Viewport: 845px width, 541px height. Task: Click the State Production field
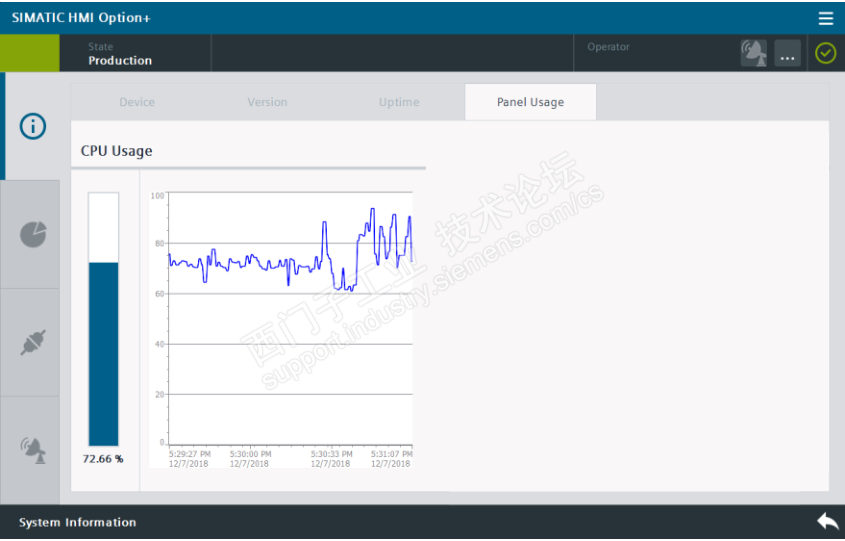(135, 53)
